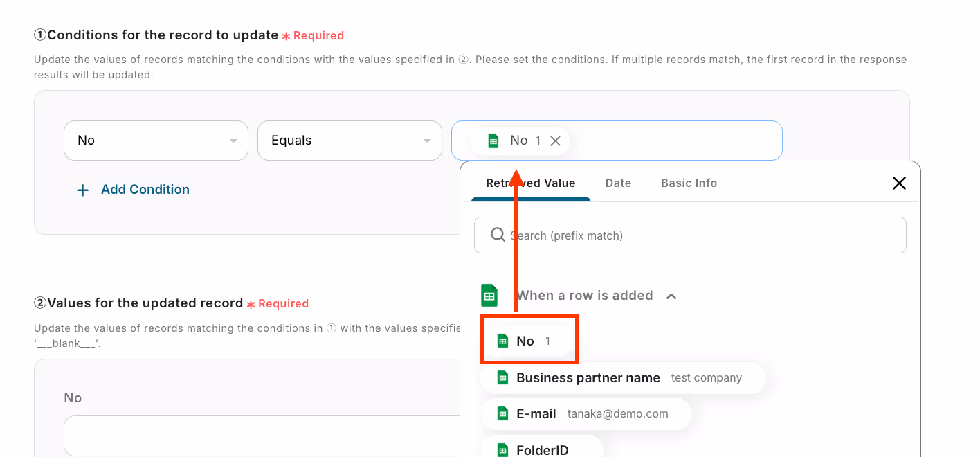The width and height of the screenshot is (980, 457).
Task: Switch to the Date tab
Action: point(618,183)
